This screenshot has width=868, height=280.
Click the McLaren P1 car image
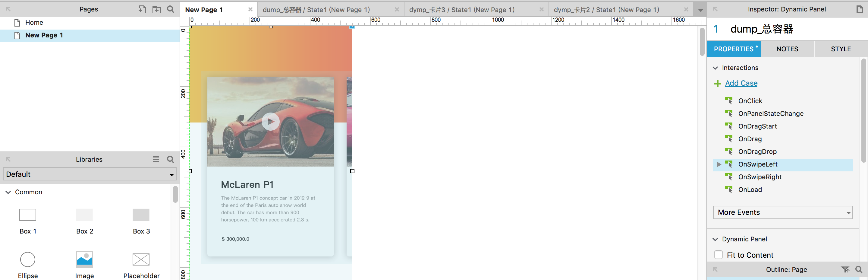(271, 122)
